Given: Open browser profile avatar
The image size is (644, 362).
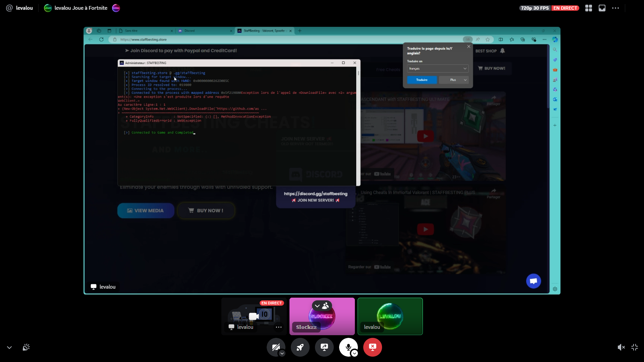Looking at the screenshot, I should 89,31.
